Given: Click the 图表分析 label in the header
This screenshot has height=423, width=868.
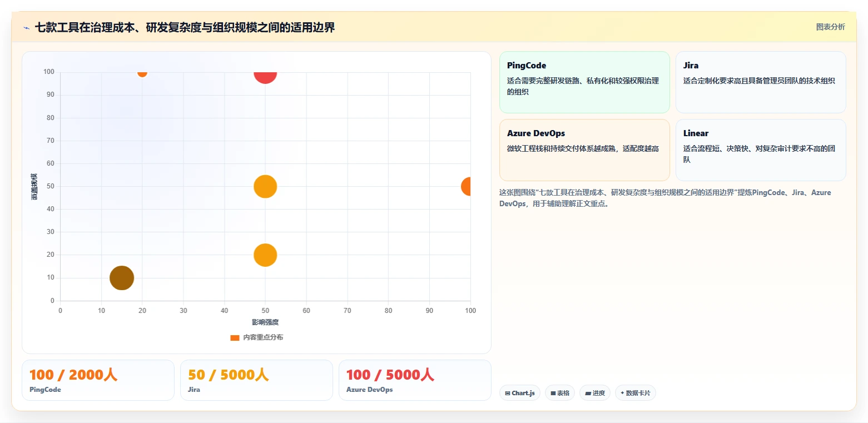Looking at the screenshot, I should coord(830,27).
